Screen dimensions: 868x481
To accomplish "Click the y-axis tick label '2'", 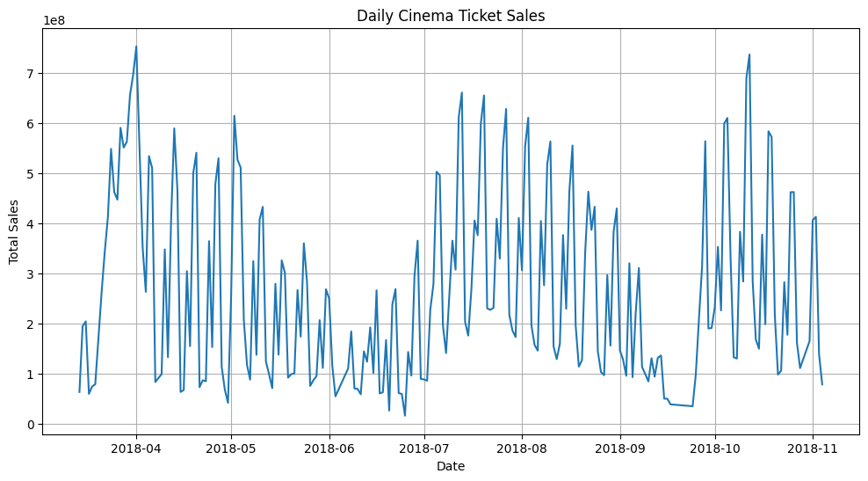I will (x=33, y=324).
